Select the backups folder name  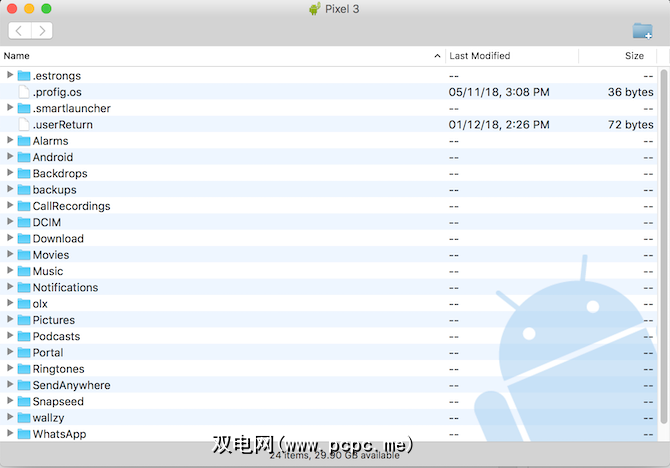[55, 190]
